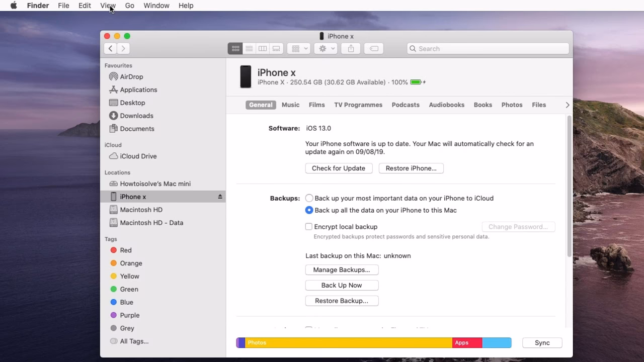This screenshot has width=644, height=362.
Task: Select back up all data to this Mac
Action: point(308,210)
